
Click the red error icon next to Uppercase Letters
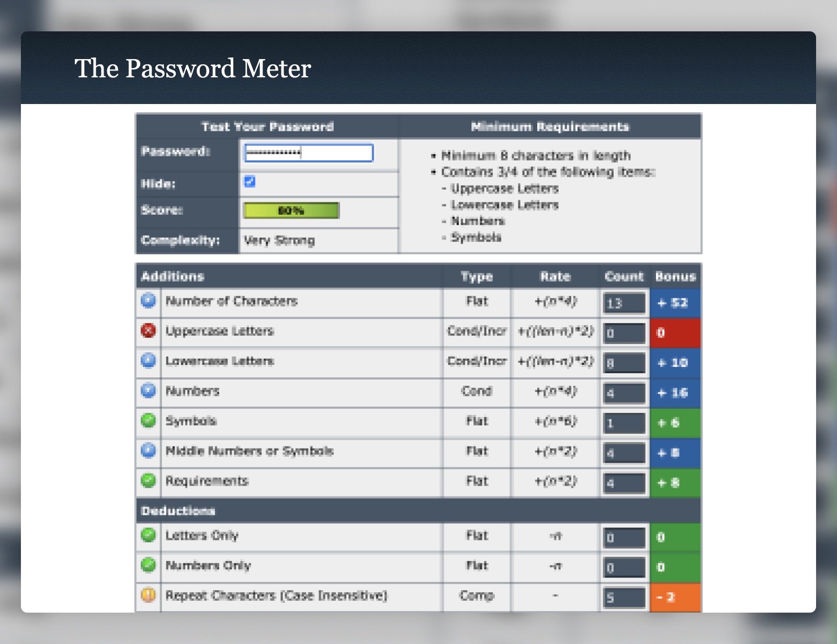149,330
